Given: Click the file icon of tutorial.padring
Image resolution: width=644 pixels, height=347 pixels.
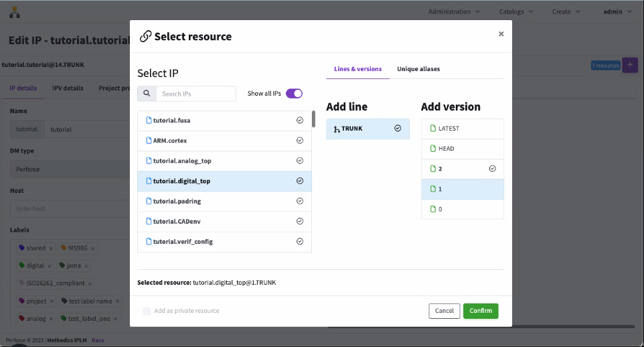Looking at the screenshot, I should tap(149, 201).
